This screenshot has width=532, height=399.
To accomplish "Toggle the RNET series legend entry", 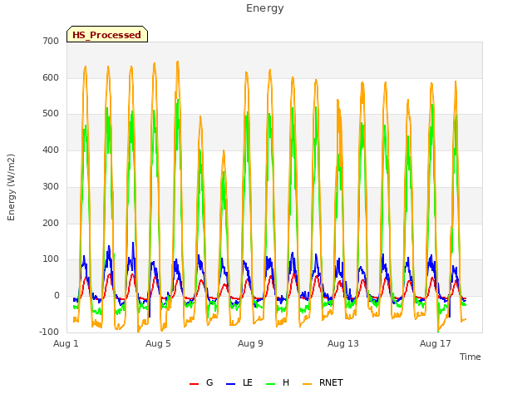I will 323,382.
